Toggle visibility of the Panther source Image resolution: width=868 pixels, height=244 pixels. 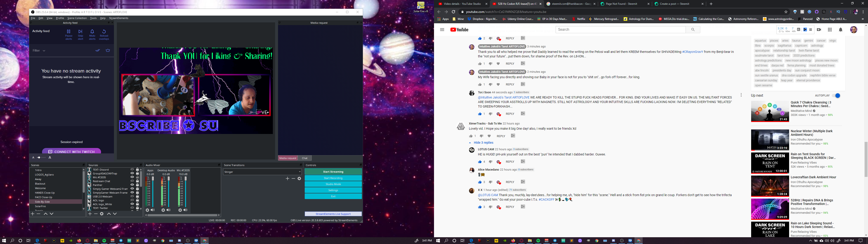click(x=132, y=185)
